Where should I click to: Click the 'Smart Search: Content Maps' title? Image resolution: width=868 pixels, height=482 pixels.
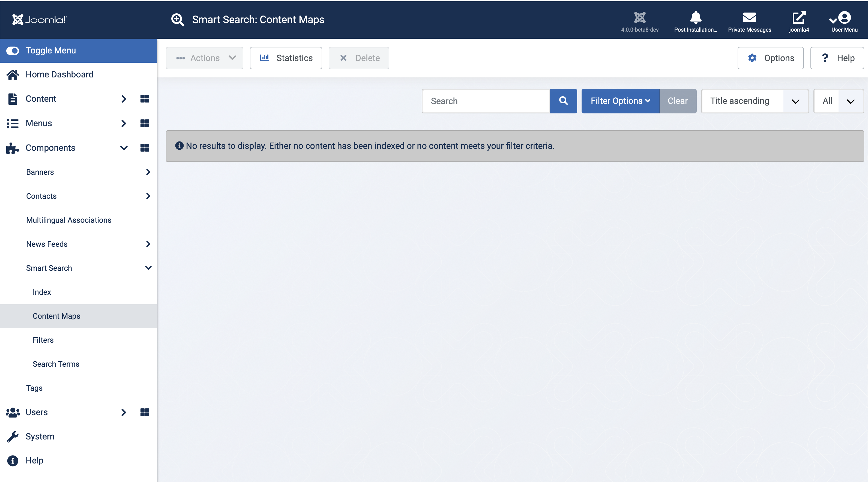(258, 20)
